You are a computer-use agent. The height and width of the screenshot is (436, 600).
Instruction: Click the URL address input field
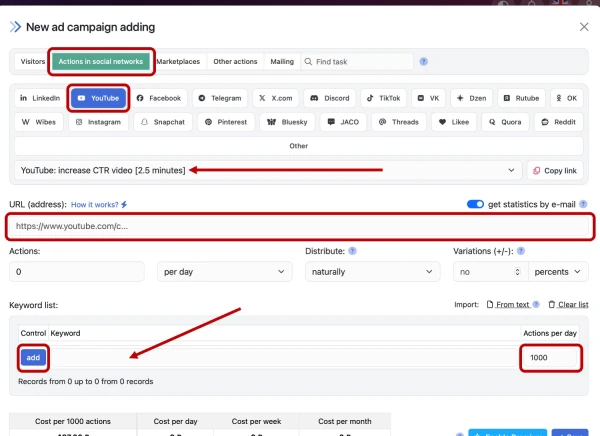coord(300,226)
